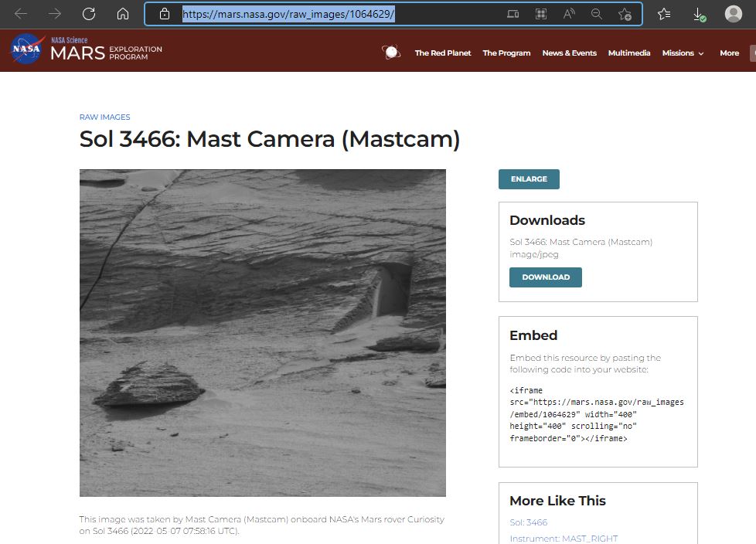The image size is (756, 544).
Task: Click the Downloads panel heading
Action: (x=547, y=220)
